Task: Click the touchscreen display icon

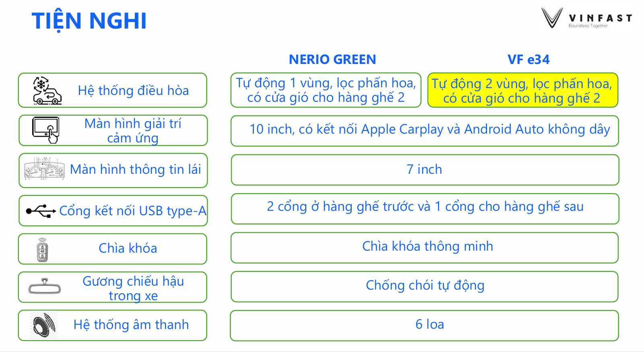Action: (46, 130)
